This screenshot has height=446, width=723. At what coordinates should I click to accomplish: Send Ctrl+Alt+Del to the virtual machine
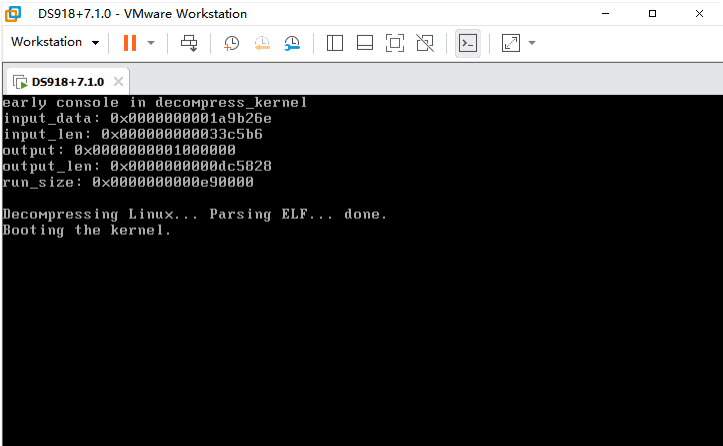[x=189, y=43]
